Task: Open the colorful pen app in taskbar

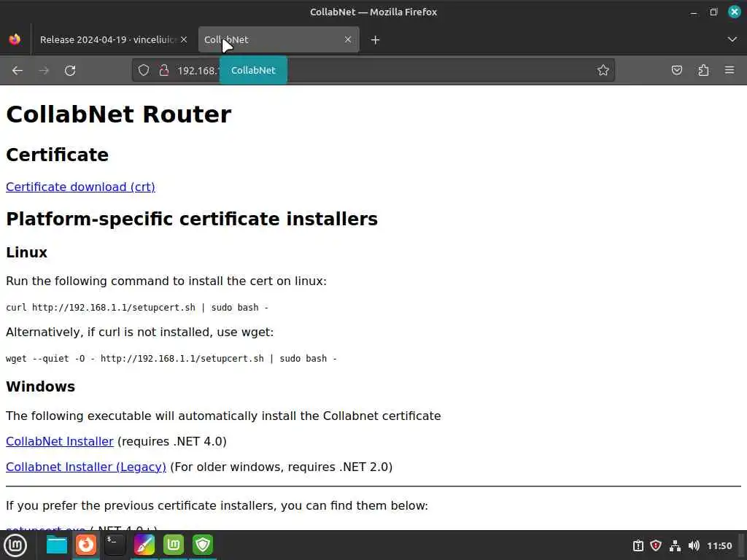Action: click(144, 545)
